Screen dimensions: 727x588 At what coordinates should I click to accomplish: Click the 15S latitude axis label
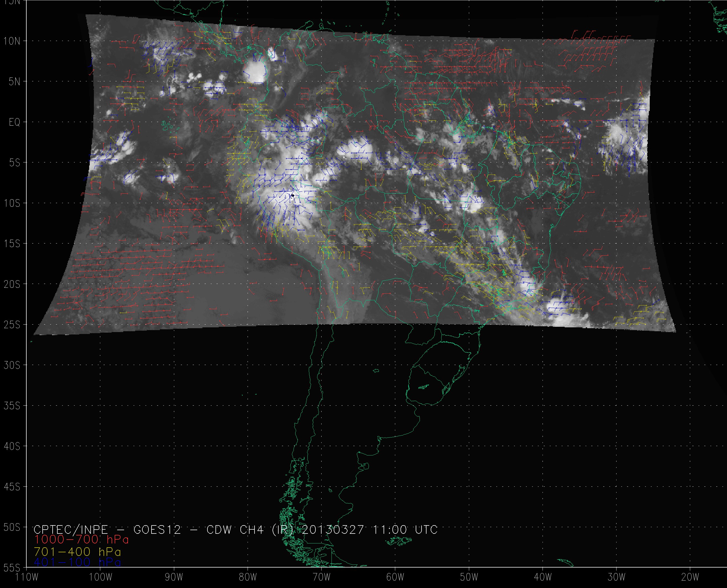pos(12,244)
